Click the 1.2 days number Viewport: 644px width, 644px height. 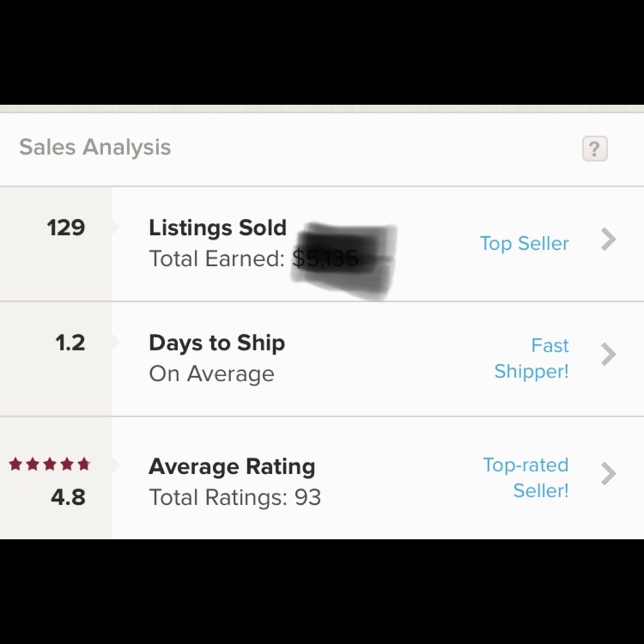tap(70, 343)
